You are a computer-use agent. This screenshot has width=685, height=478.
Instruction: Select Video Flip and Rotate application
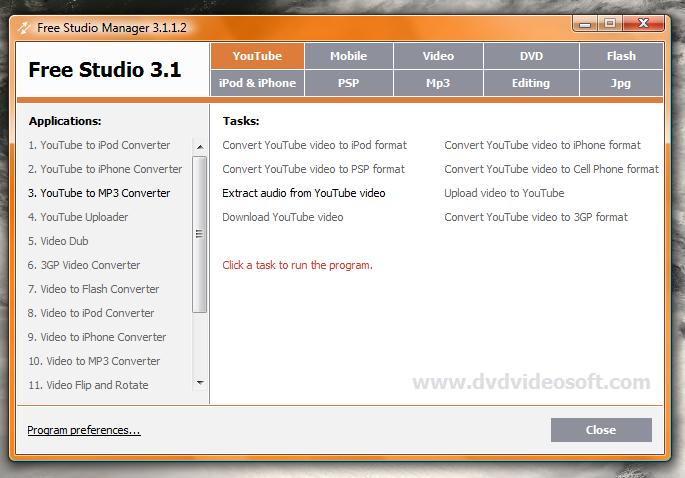pos(88,385)
